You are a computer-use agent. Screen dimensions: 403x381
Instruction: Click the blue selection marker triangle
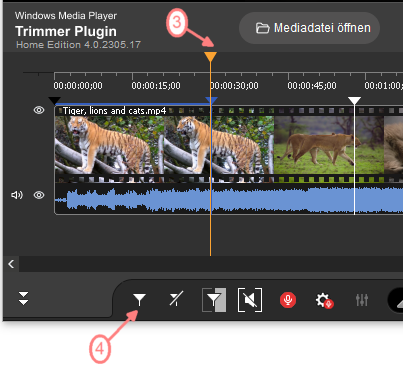pyautogui.click(x=211, y=100)
